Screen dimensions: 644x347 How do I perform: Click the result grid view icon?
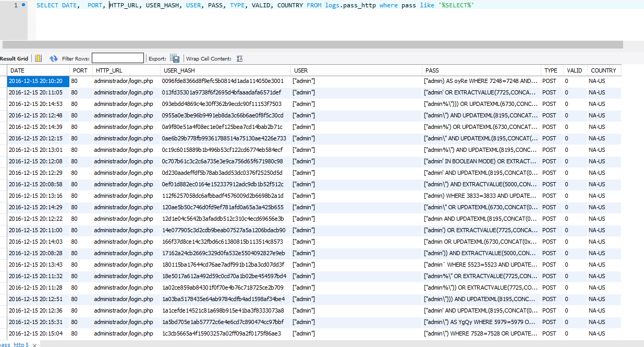point(38,58)
